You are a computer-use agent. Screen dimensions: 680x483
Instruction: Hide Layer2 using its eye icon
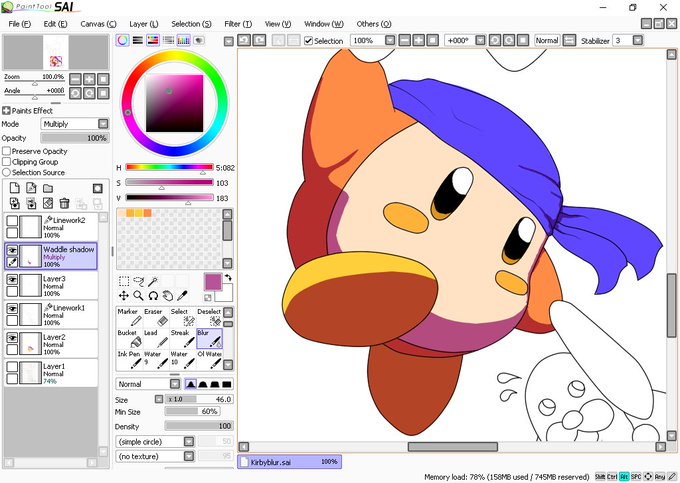click(x=12, y=338)
